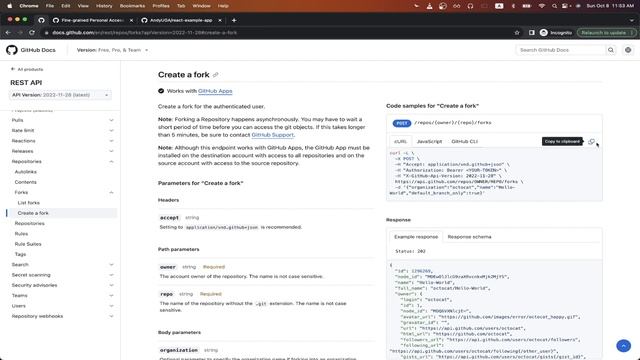Click the GitHub Docs octocat logo
640x360 pixels.
click(12, 50)
